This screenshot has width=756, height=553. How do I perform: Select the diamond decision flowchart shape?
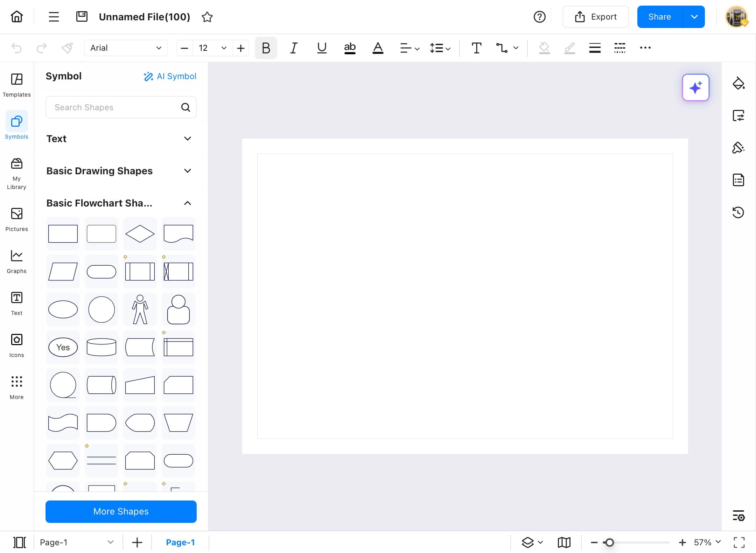140,234
